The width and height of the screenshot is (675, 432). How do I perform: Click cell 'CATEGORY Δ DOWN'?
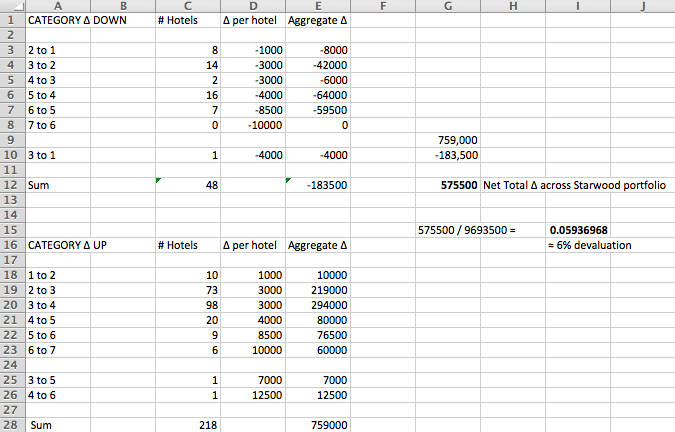click(77, 20)
